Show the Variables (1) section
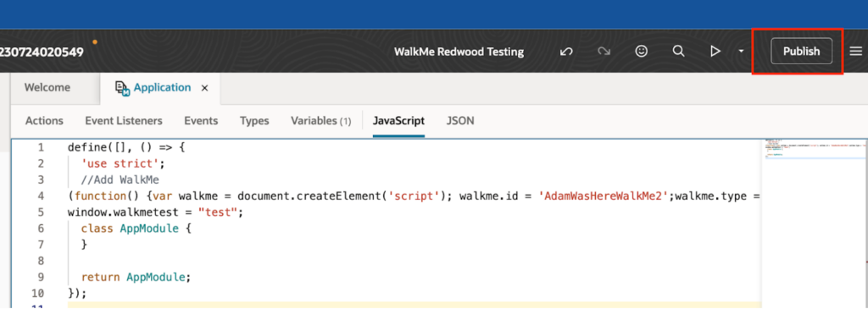 click(320, 120)
